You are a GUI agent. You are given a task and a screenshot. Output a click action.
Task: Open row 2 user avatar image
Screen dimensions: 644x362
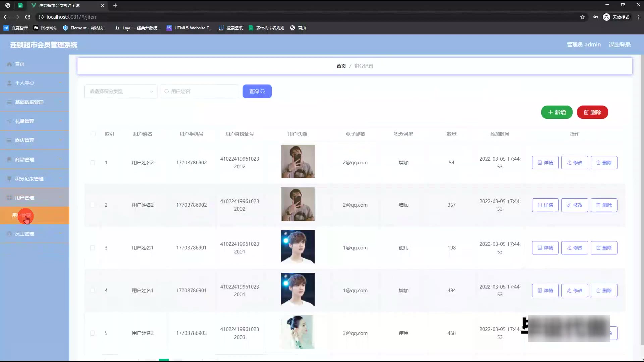click(x=298, y=204)
